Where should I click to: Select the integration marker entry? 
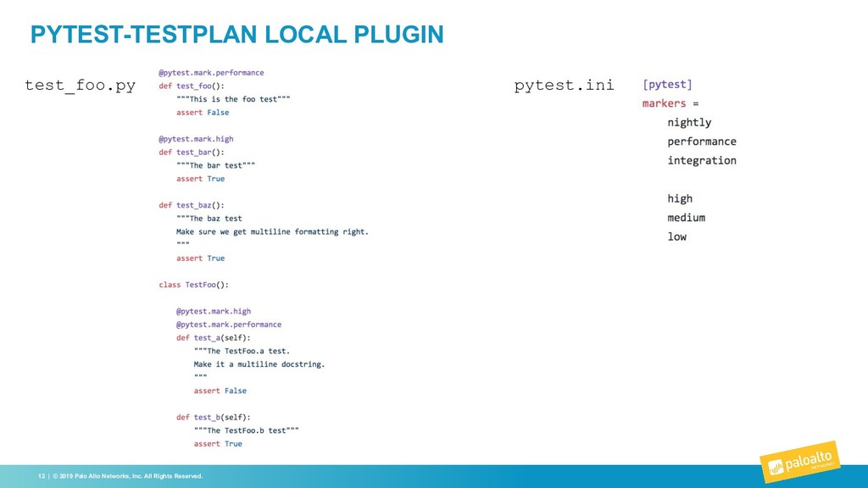(x=702, y=160)
